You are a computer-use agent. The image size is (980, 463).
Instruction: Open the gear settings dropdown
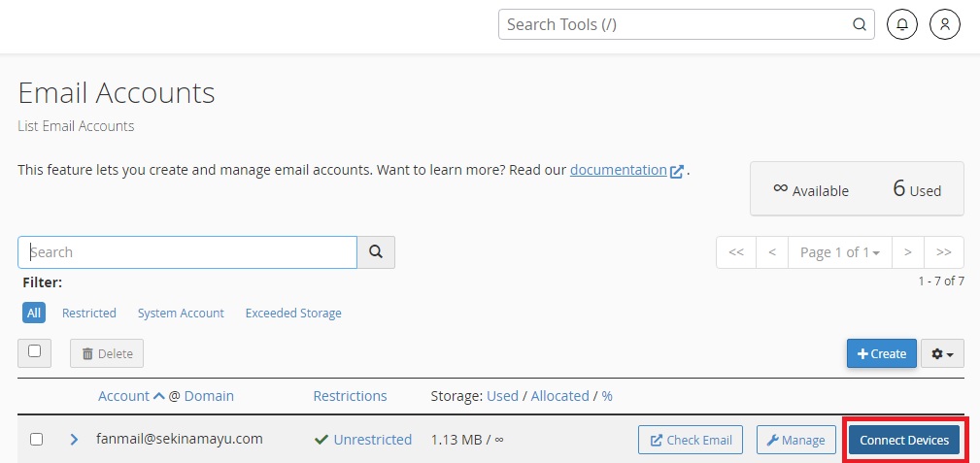(942, 353)
